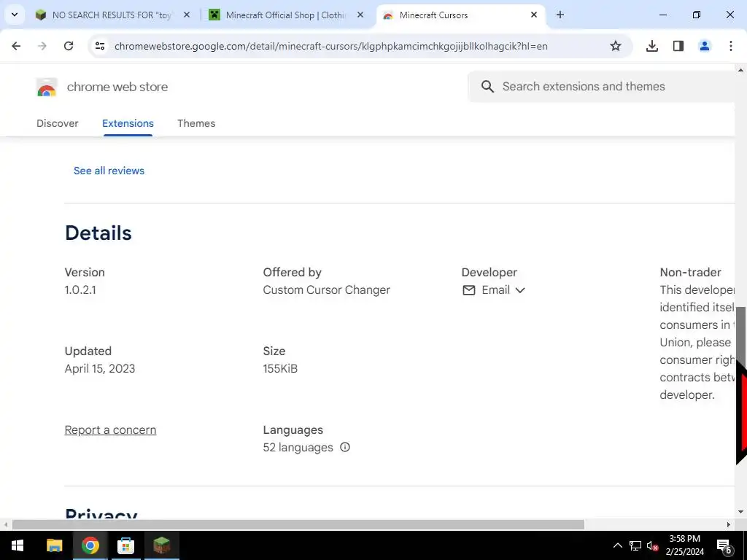Viewport: 747px width, 560px height.
Task: Click the version number 1.0.2.1
Action: click(80, 290)
